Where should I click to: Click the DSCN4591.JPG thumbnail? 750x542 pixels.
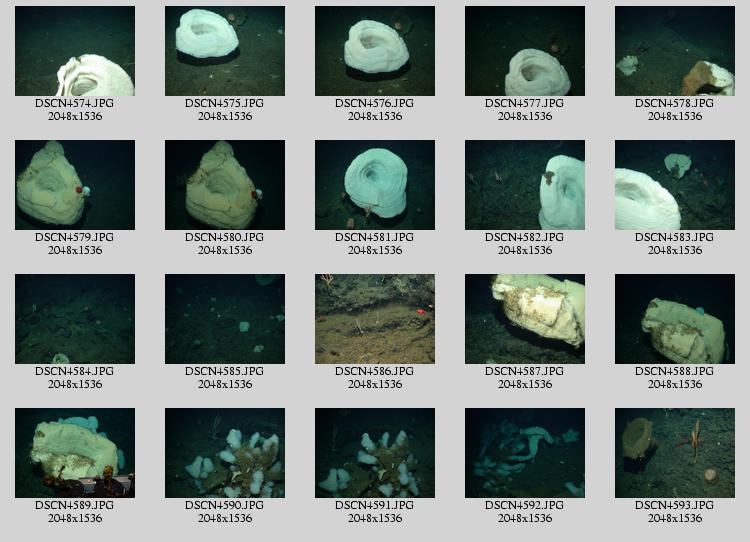pos(375,453)
